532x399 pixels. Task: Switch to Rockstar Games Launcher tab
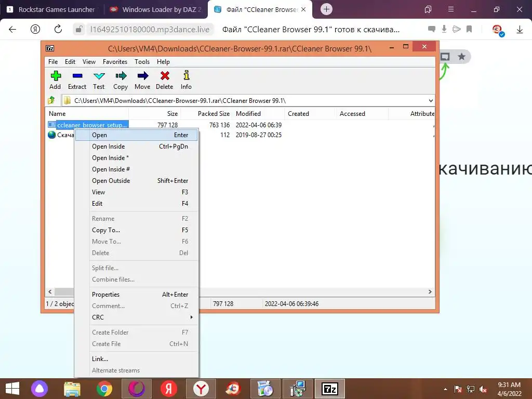pos(51,9)
